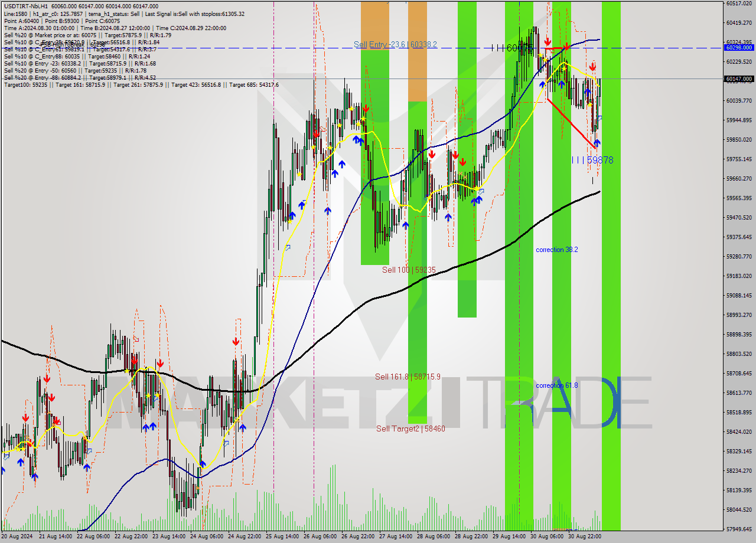Screen dimensions: 756x543
Task: Click the '26 Aug 22:00' time label
Action: tap(359, 536)
